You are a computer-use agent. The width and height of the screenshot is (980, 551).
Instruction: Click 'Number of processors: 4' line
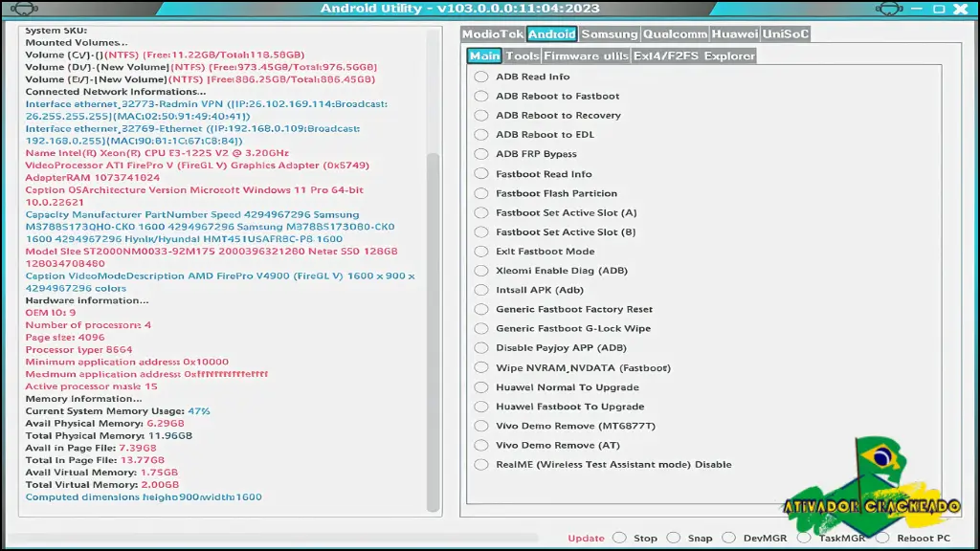point(88,325)
